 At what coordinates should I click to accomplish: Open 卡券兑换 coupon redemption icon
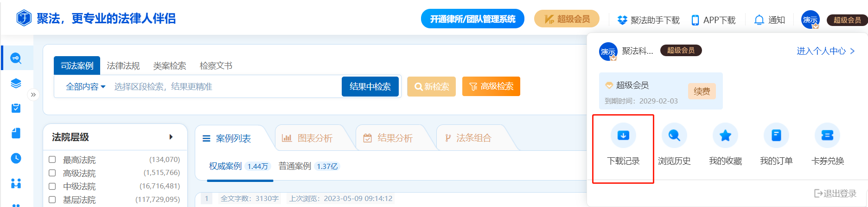[827, 136]
